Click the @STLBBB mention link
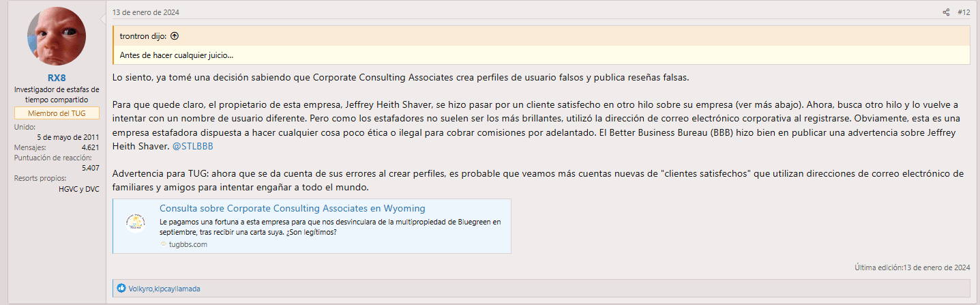This screenshot has height=305, width=980. [194, 145]
